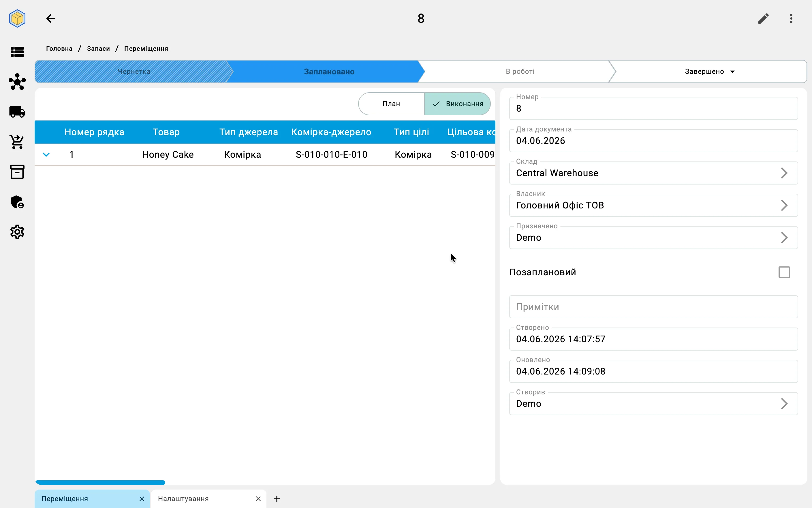Open the archive box sidebar icon

pyautogui.click(x=17, y=172)
